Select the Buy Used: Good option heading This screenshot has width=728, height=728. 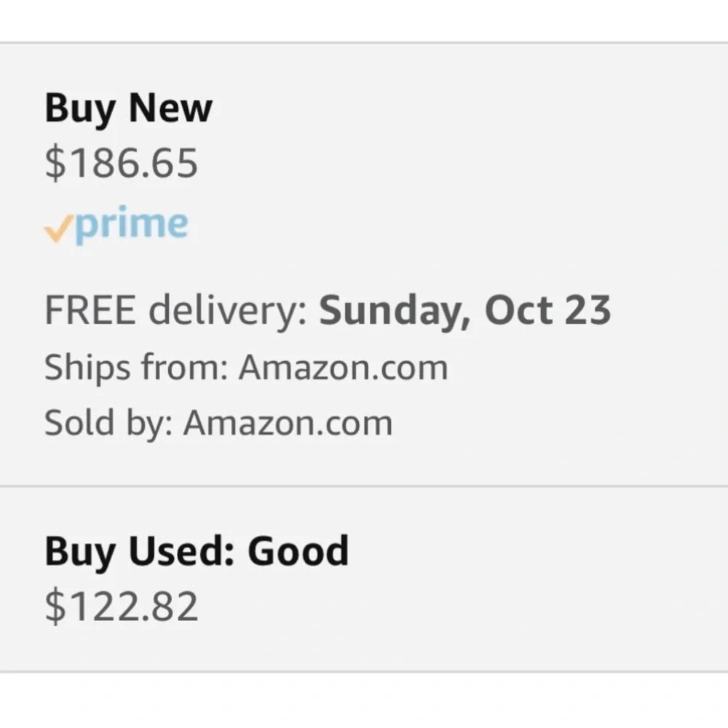(197, 552)
